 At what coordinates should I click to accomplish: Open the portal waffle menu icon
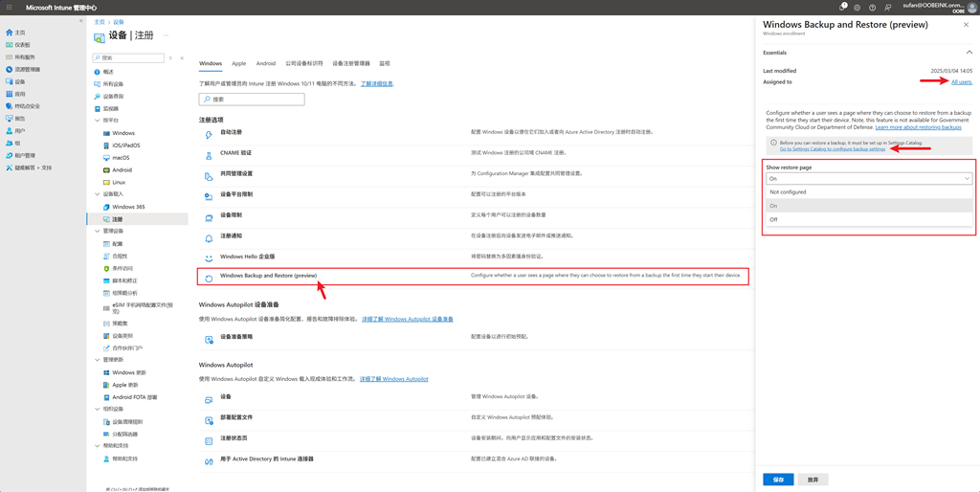point(9,7)
